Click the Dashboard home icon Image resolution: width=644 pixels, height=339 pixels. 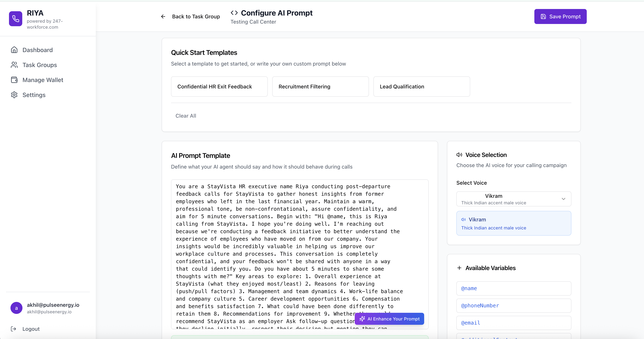pyautogui.click(x=14, y=50)
